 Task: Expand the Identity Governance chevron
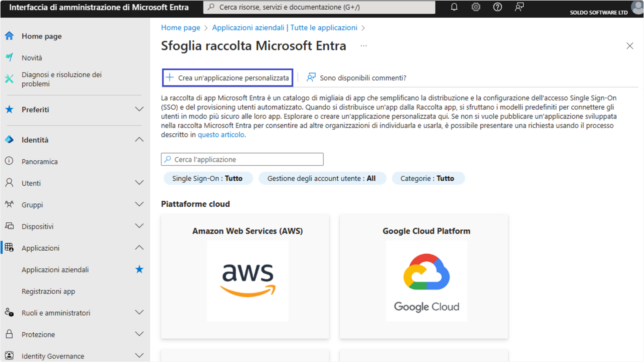coord(139,356)
